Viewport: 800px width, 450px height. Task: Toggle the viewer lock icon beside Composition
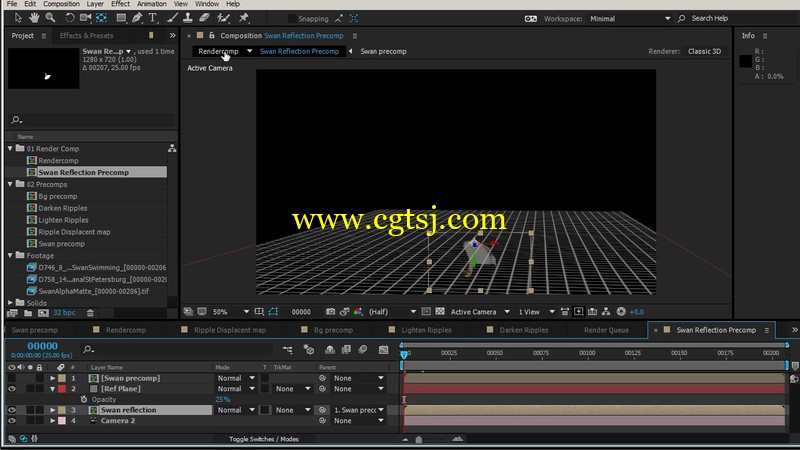[212, 35]
